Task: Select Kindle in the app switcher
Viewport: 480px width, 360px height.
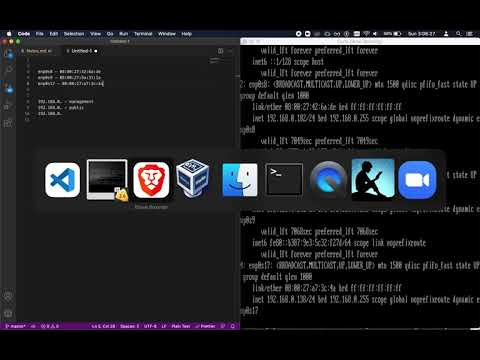Action: (373, 179)
